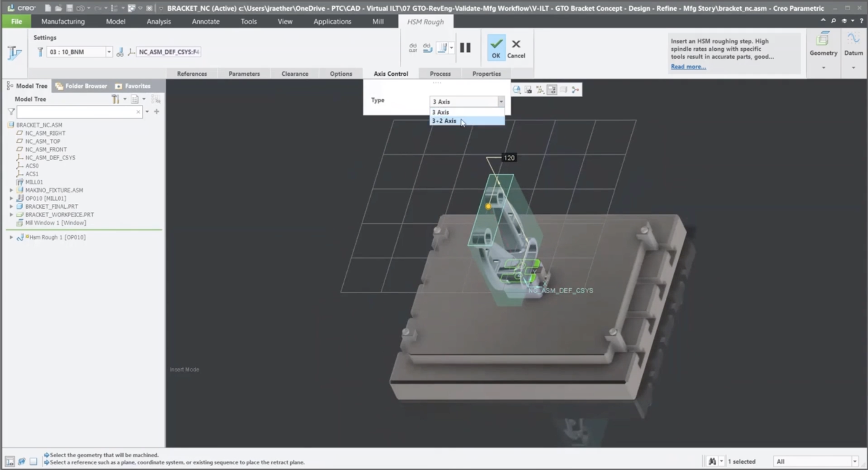Click the 120 retract distance value label
Image resolution: width=868 pixels, height=470 pixels.
pos(509,158)
